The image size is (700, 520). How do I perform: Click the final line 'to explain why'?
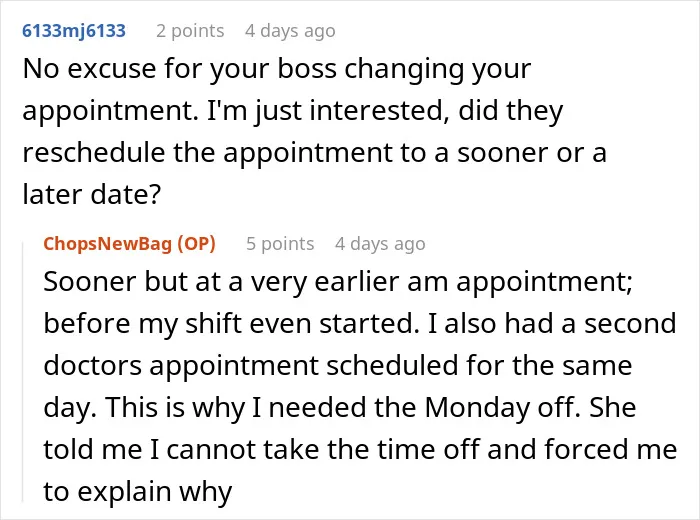138,492
